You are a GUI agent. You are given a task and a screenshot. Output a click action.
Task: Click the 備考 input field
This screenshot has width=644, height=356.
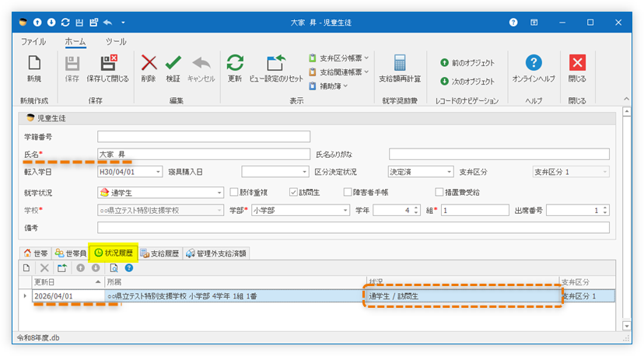click(x=353, y=228)
